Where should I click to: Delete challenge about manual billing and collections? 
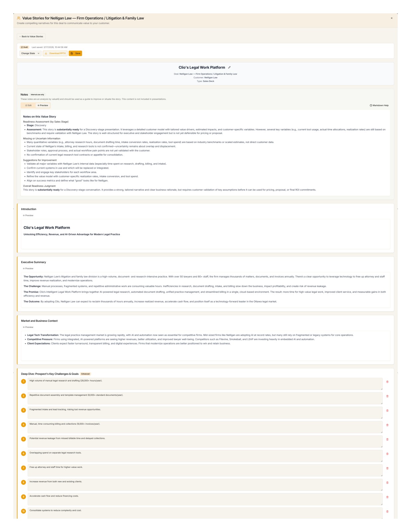(387, 425)
